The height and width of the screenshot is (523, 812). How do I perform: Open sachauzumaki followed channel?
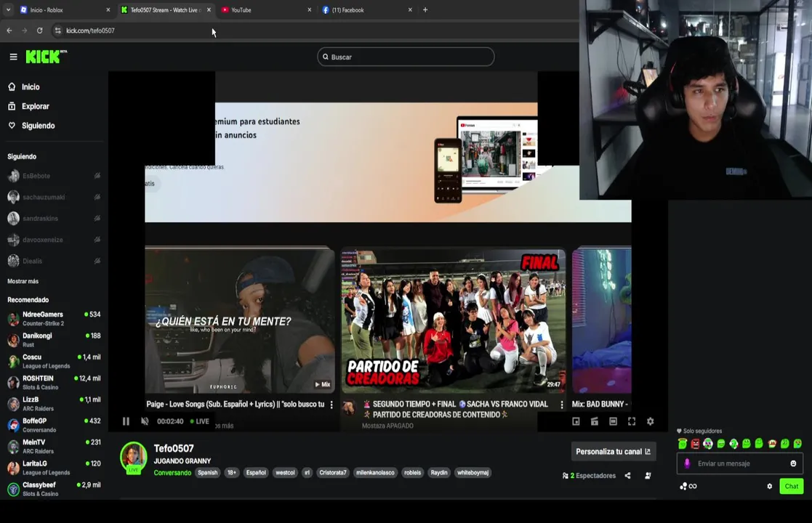tap(54, 197)
